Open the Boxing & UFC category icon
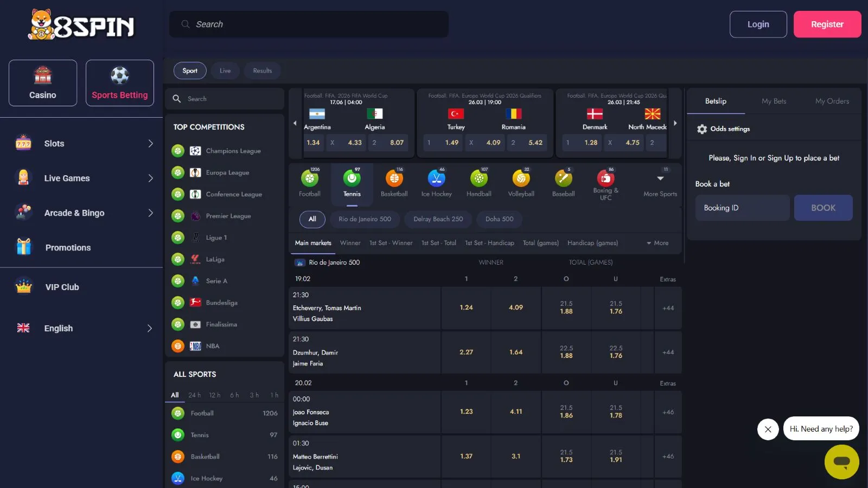Screen dimensions: 868x488 coord(605,179)
